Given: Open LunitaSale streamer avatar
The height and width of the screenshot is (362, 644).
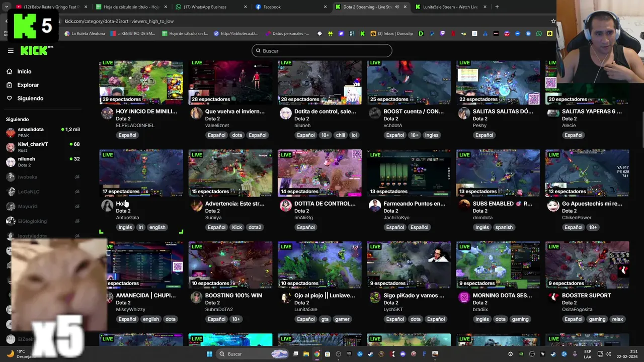Looking at the screenshot, I should pos(286,297).
